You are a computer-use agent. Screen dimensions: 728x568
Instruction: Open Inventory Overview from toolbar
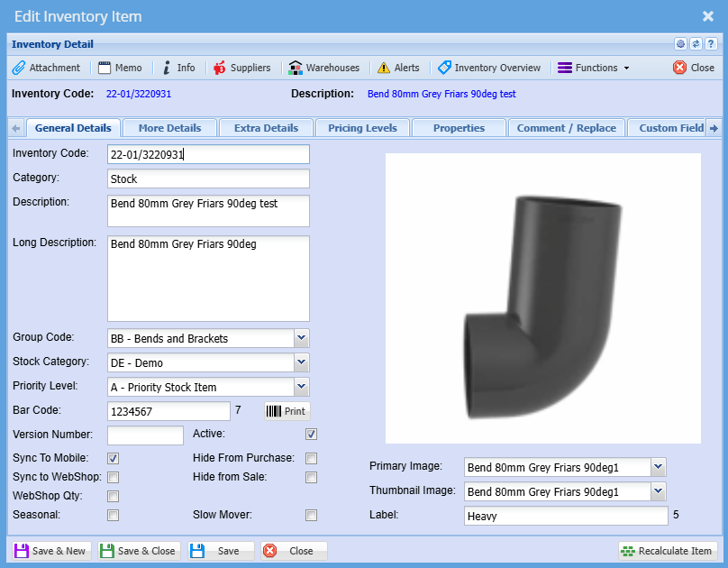pos(489,68)
